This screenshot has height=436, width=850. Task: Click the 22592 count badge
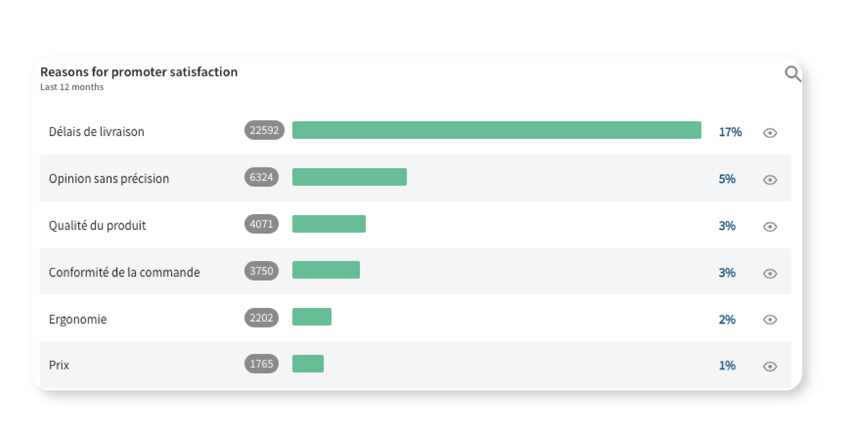click(x=264, y=130)
